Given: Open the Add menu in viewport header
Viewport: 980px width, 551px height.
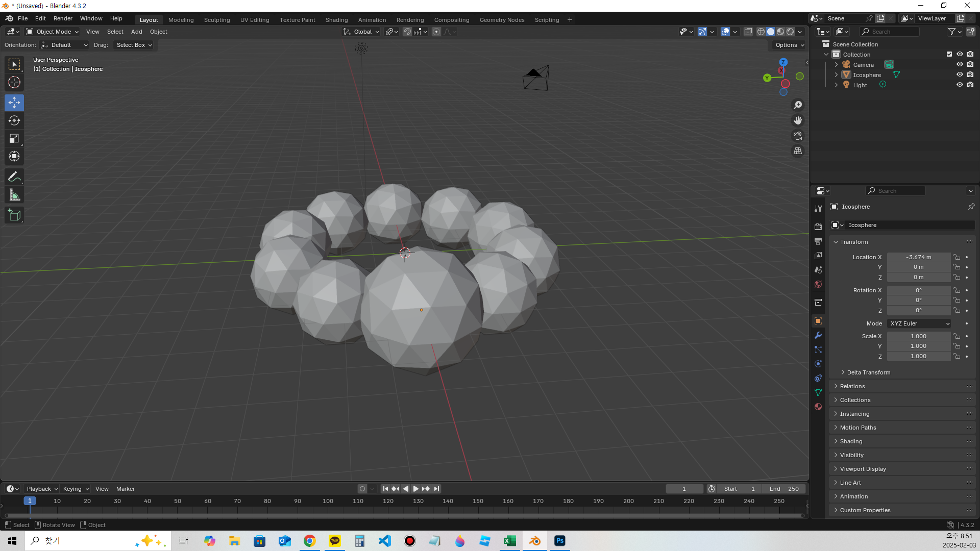Looking at the screenshot, I should click(136, 32).
